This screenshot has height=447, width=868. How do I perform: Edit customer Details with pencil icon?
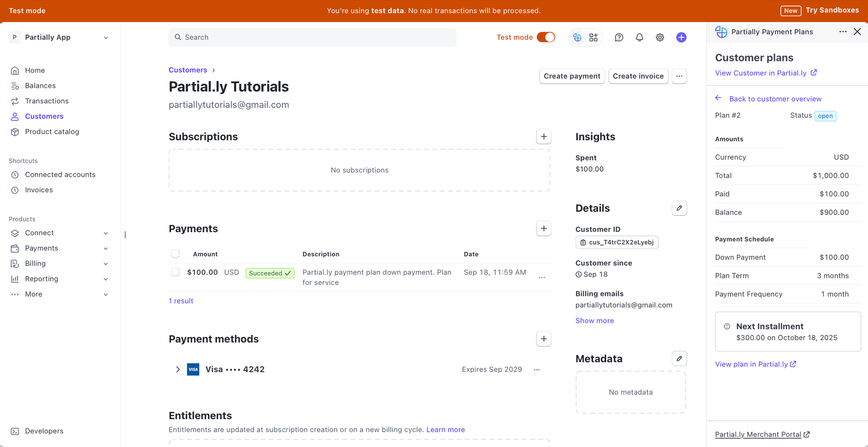pyautogui.click(x=679, y=208)
